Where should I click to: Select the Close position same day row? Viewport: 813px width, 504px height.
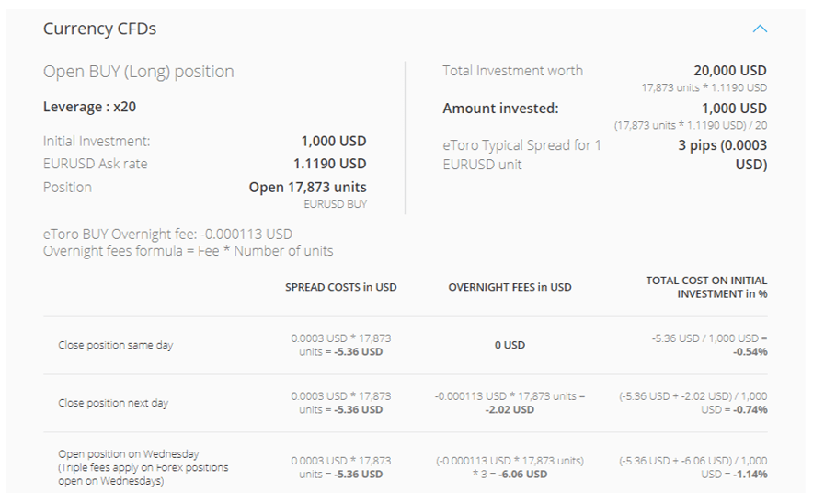(406, 345)
